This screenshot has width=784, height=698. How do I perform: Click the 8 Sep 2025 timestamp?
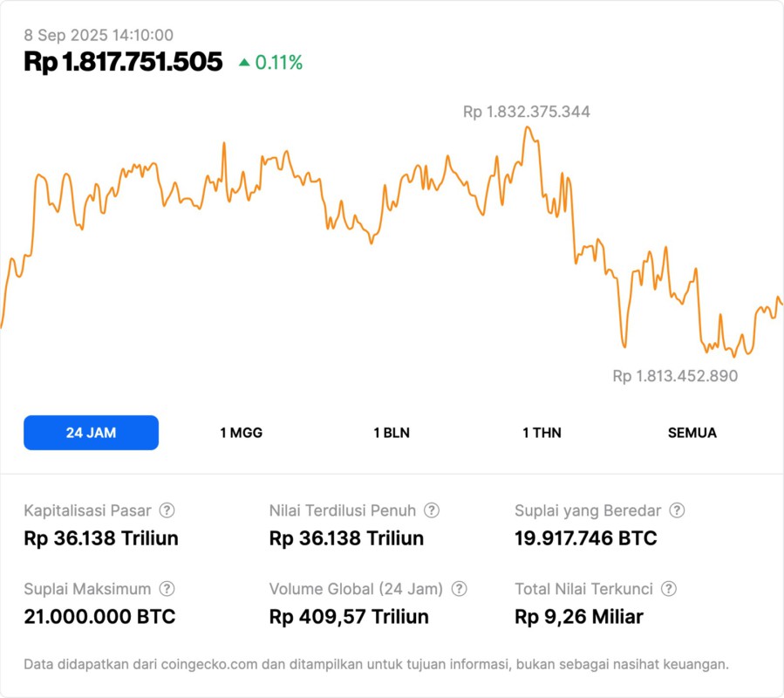tap(99, 35)
